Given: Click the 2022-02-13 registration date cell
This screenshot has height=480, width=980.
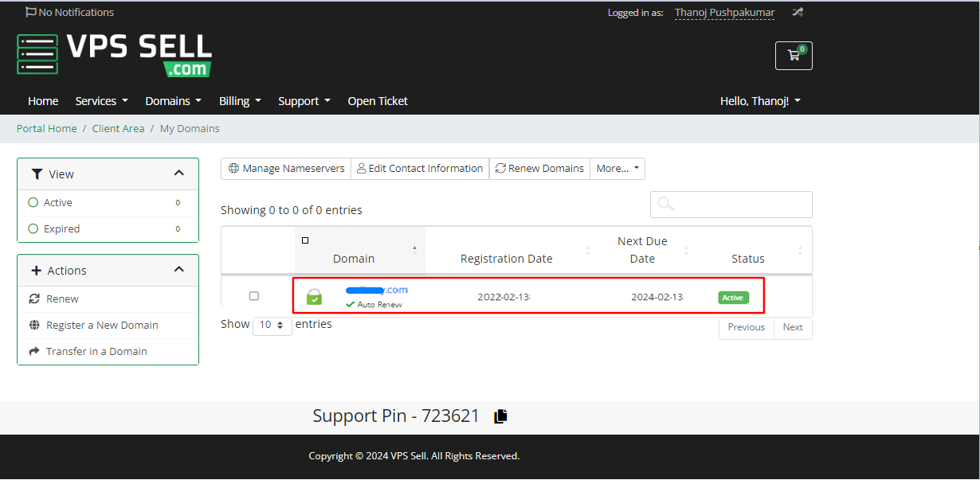Looking at the screenshot, I should click(504, 297).
